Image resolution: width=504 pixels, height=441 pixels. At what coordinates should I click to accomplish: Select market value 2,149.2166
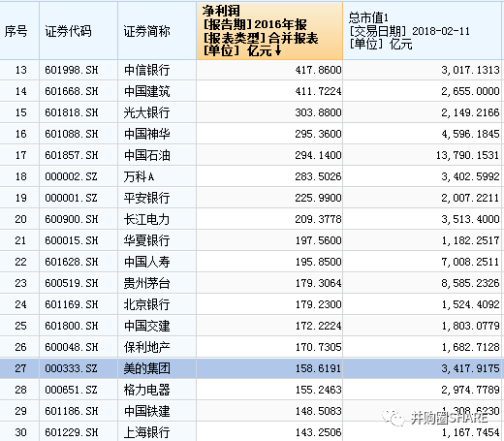click(x=422, y=112)
